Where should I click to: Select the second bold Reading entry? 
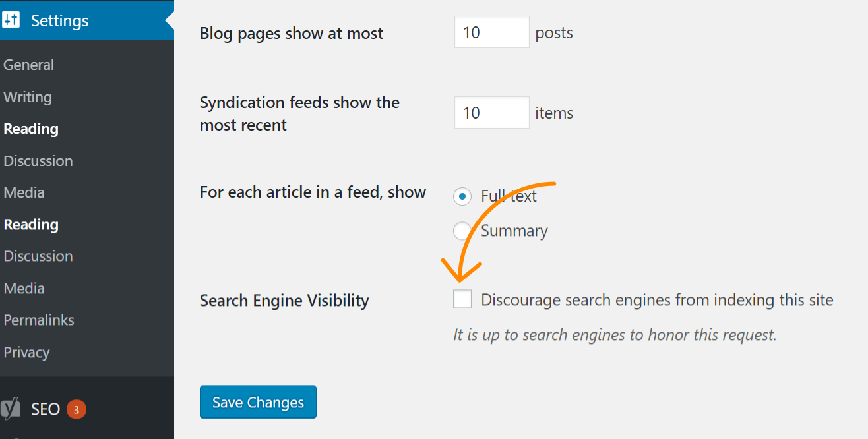tap(30, 224)
